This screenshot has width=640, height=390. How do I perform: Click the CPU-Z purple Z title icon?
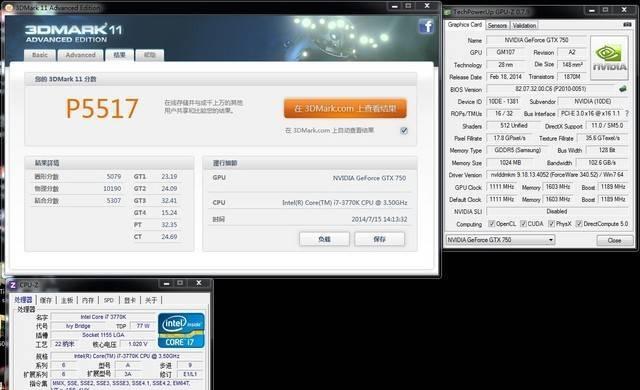coord(13,285)
